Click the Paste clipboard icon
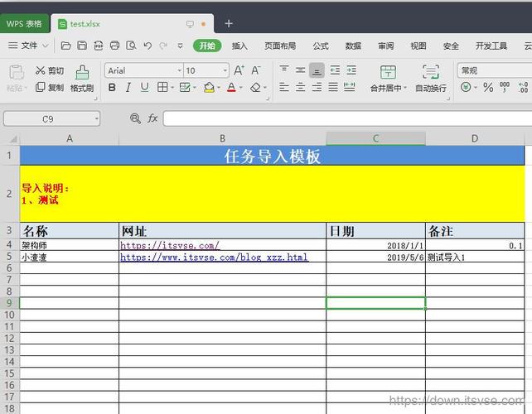The image size is (532, 414). click(x=16, y=72)
